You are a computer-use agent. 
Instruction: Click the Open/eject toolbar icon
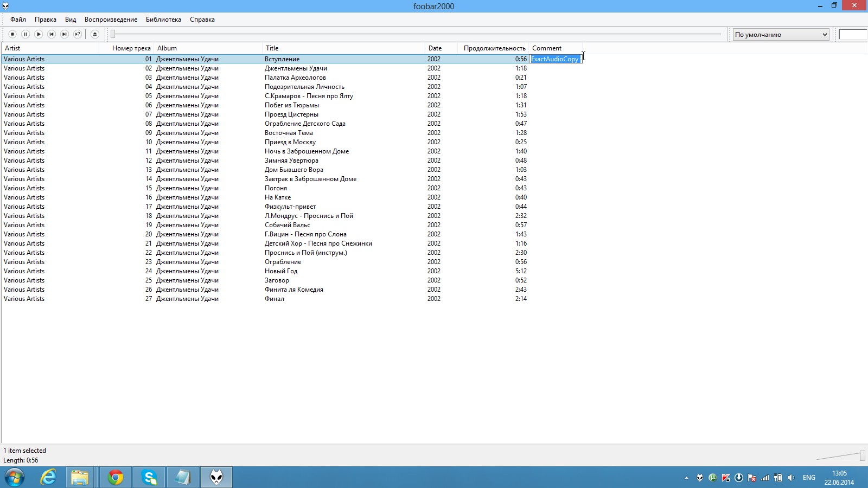95,34
